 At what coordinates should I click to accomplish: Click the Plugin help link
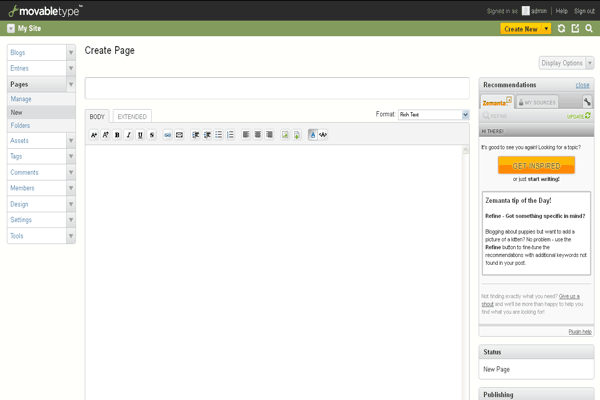[x=580, y=331]
